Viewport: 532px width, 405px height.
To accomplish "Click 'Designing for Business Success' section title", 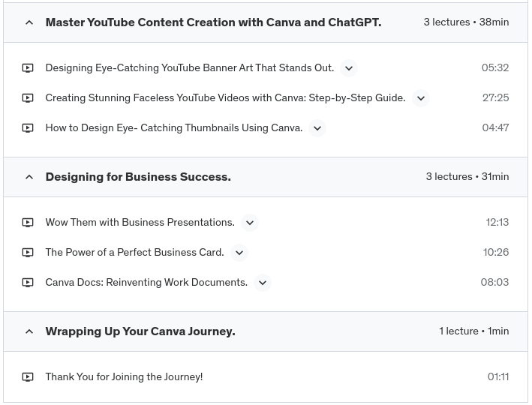I will pos(138,177).
